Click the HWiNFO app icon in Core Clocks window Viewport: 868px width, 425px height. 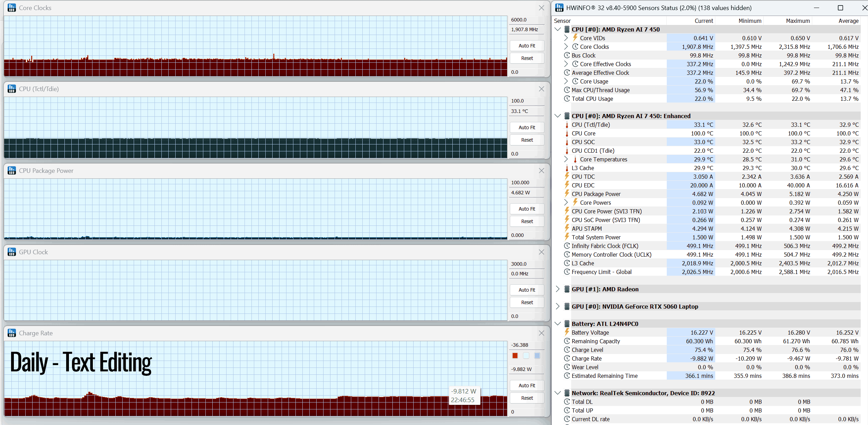pyautogui.click(x=12, y=8)
